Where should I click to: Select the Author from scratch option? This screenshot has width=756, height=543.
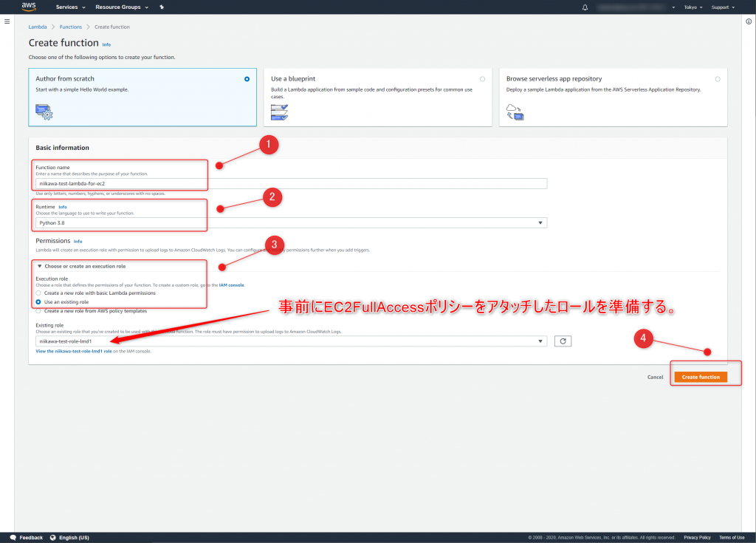point(142,97)
